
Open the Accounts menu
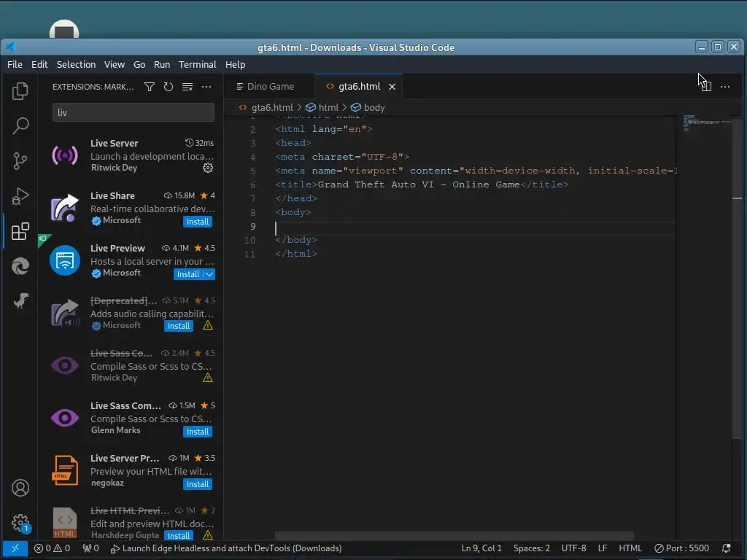[20, 488]
